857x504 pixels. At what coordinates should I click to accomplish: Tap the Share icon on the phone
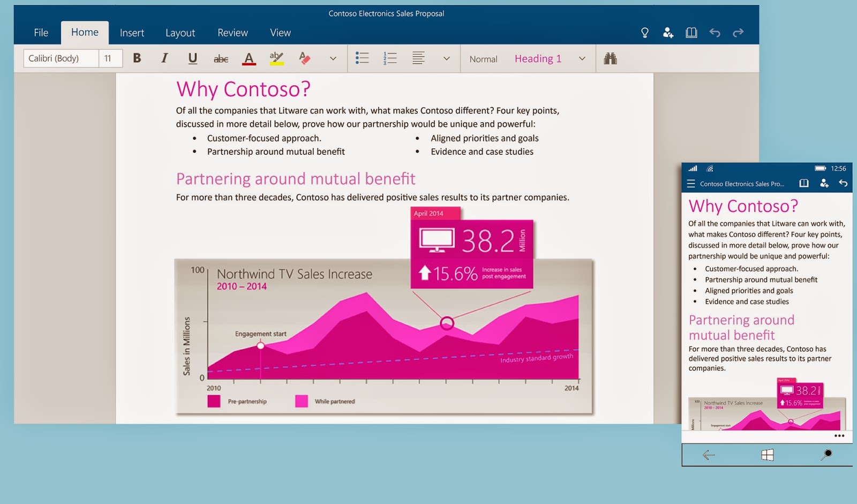coord(824,184)
